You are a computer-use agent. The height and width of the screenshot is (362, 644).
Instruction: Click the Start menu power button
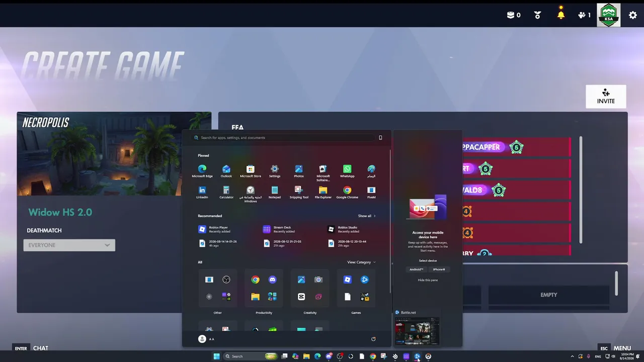click(373, 339)
